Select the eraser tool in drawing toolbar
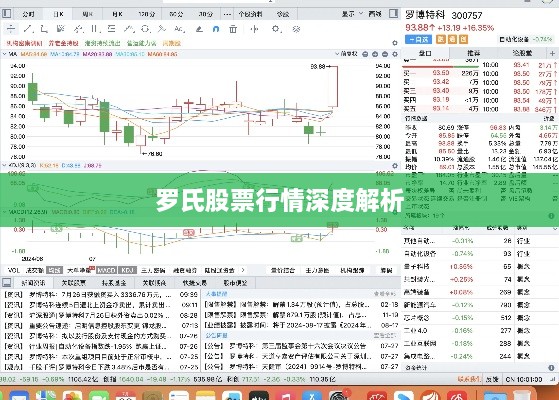The image size is (559, 400). (x=199, y=29)
